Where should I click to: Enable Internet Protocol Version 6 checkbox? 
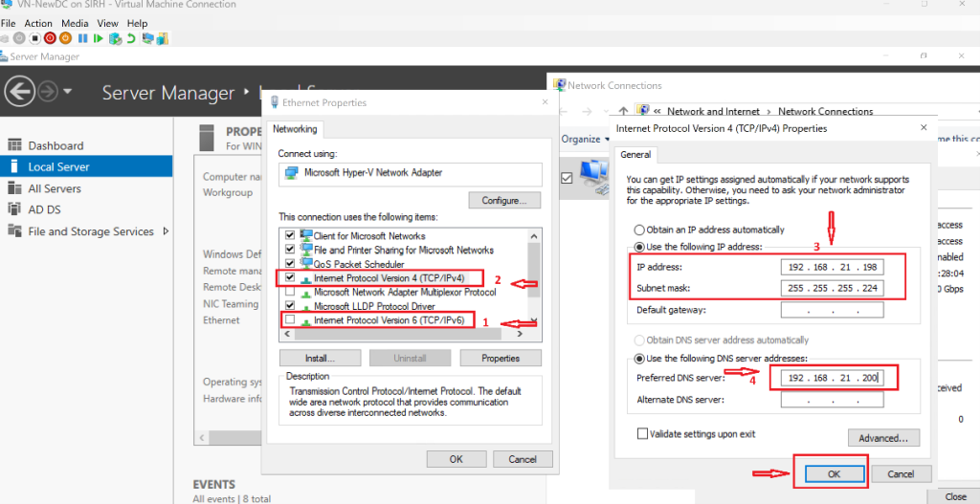291,320
